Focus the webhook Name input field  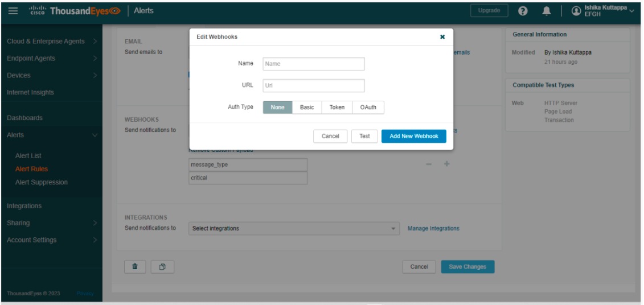314,64
